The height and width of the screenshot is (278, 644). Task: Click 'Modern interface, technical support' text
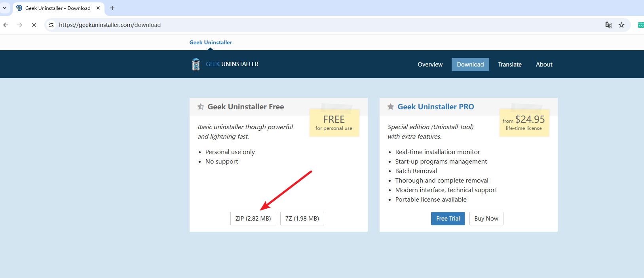click(446, 190)
